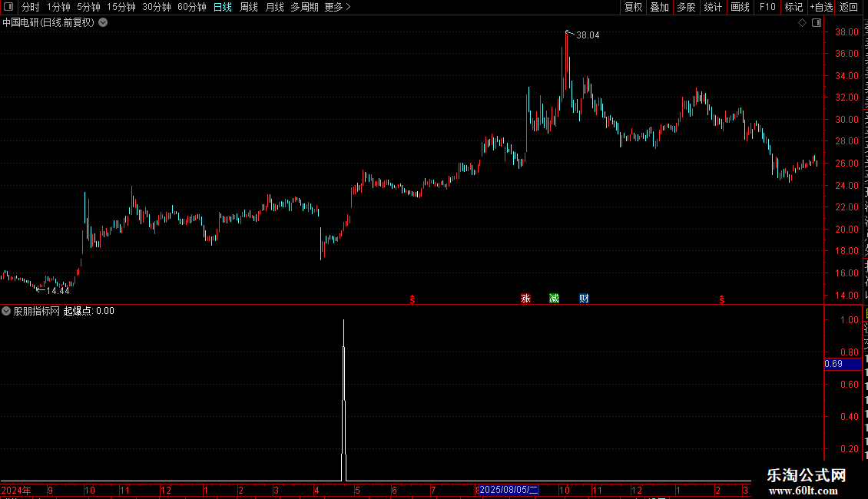Image resolution: width=868 pixels, height=499 pixels.
Task: Click the 复权 adjustment button
Action: (x=633, y=7)
